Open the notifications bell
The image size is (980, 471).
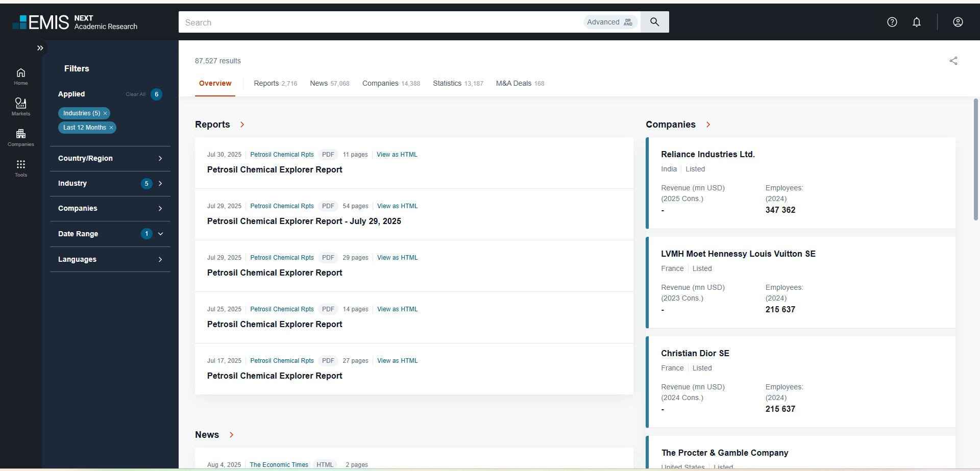(917, 22)
